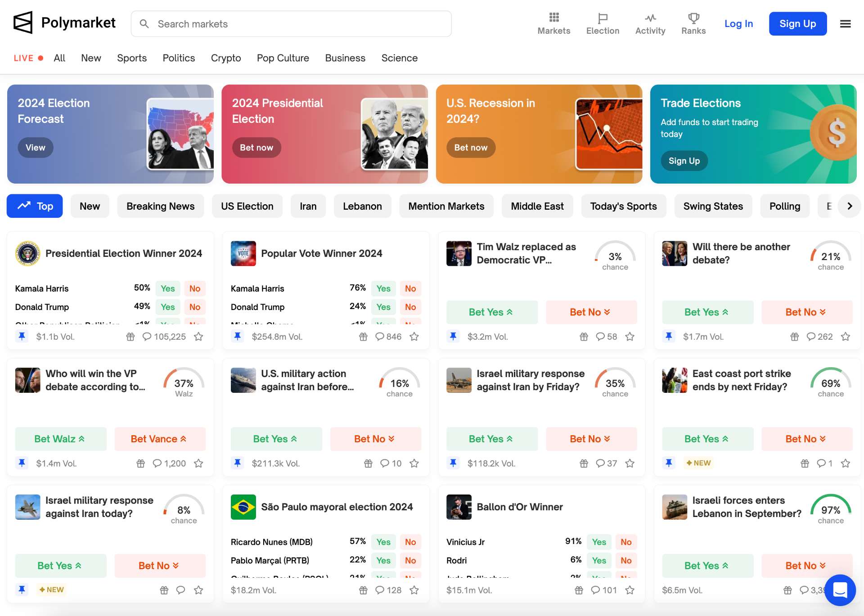Open the São Paulo mayoral election flag thumbnail
864x616 pixels.
coord(243,507)
